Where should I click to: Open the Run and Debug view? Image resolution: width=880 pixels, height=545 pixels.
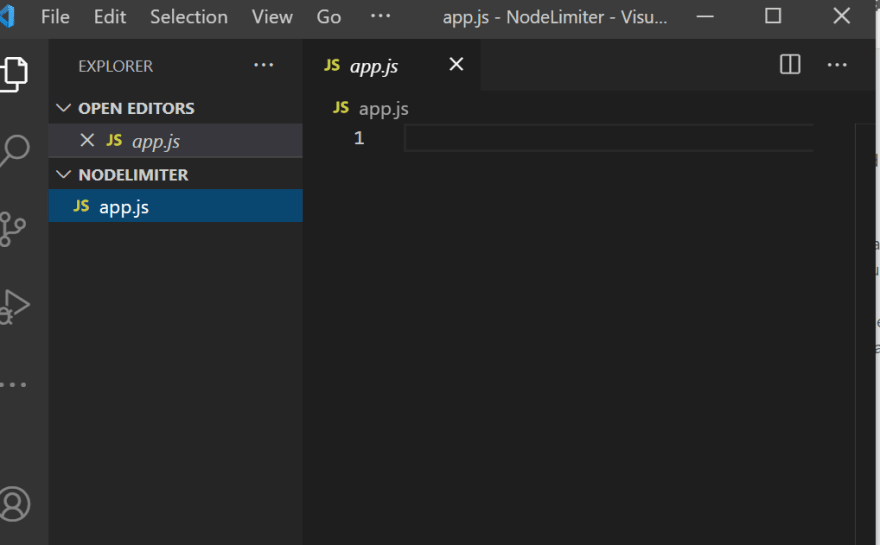(x=15, y=306)
